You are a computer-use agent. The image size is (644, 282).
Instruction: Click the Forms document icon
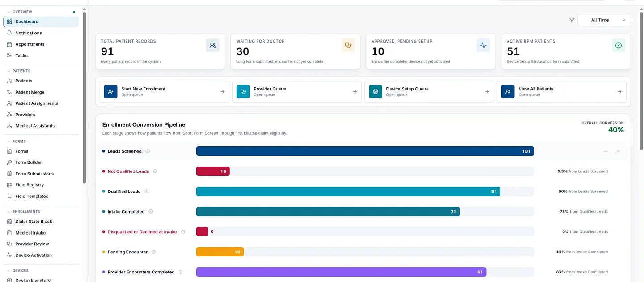[9, 151]
